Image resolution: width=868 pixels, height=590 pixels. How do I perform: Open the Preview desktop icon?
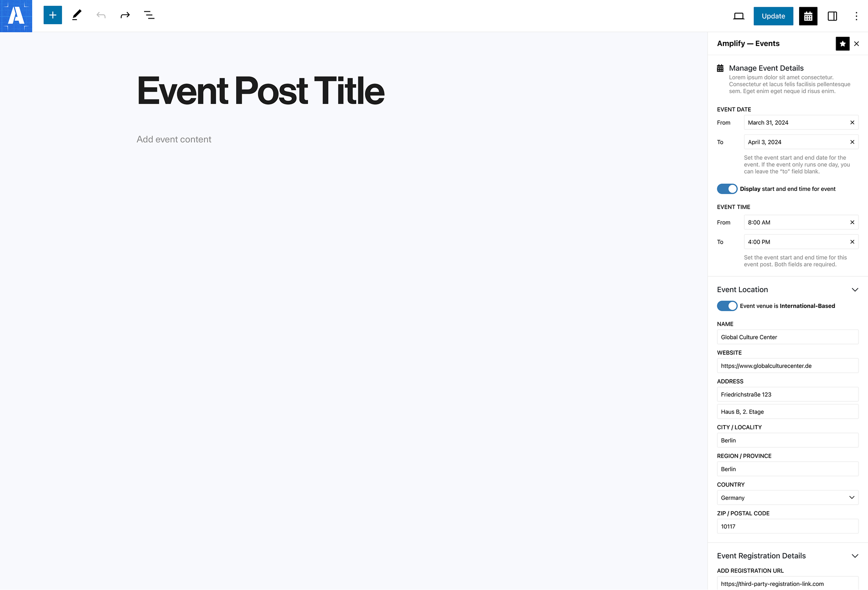(739, 16)
